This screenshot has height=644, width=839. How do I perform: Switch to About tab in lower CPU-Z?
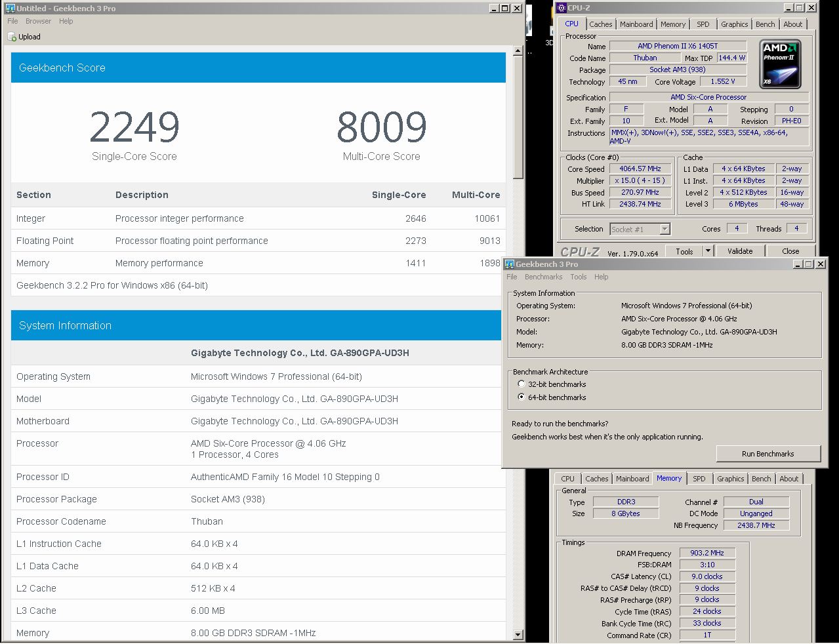788,479
